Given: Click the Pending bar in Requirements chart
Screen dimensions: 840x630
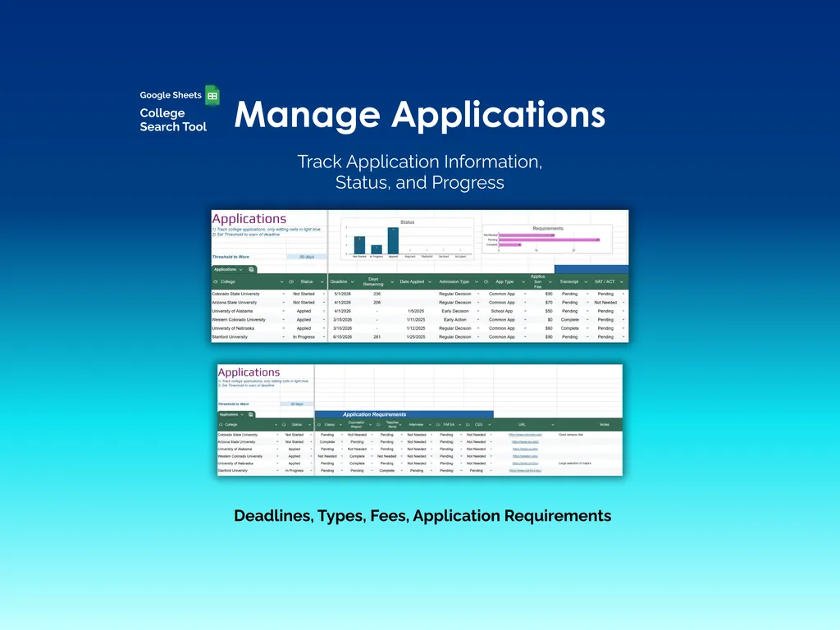Looking at the screenshot, I should [x=549, y=240].
